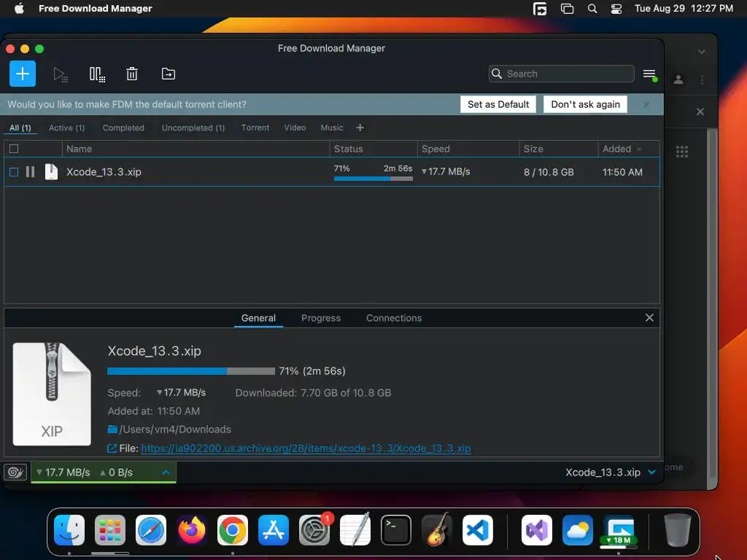
Task: Select the Torrent filter tab
Action: pos(255,128)
